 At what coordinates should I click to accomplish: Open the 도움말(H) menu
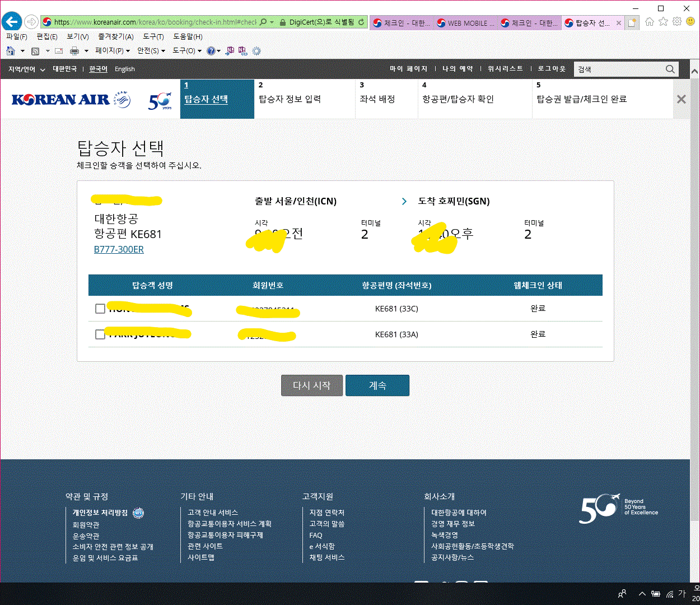pyautogui.click(x=188, y=36)
